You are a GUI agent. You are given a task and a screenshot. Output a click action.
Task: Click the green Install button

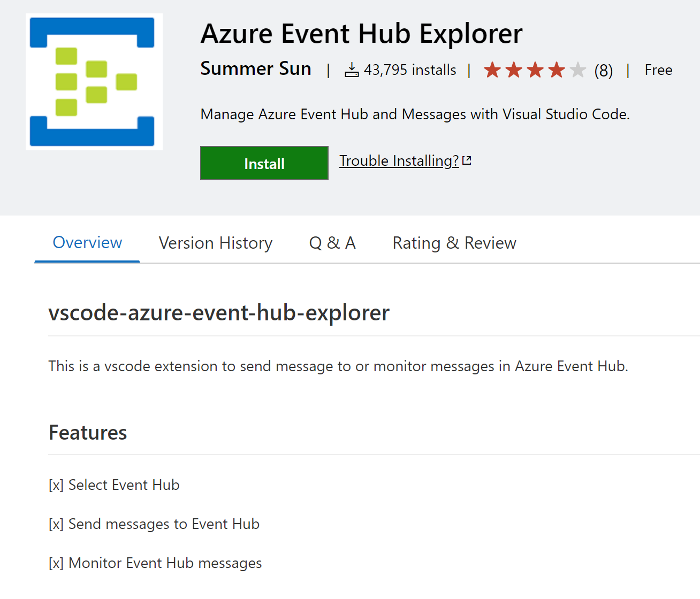[x=264, y=163]
